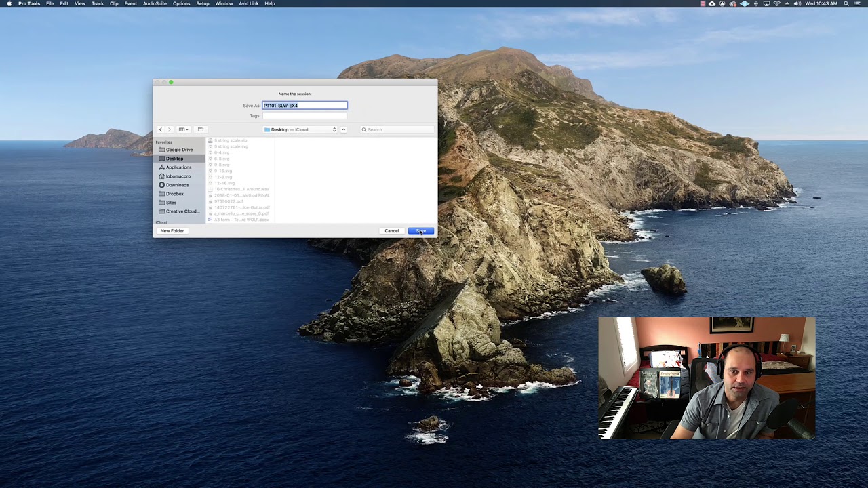Click file '5 string scale.sib'
868x488 pixels.
click(x=231, y=140)
